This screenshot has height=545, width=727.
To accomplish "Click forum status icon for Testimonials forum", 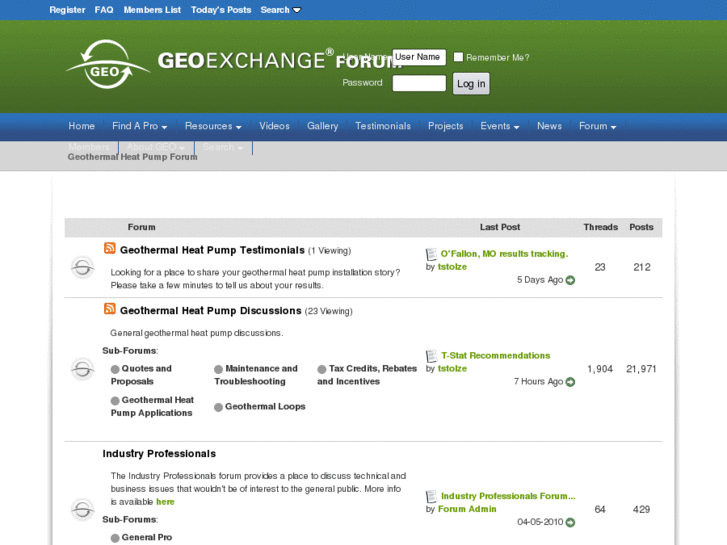I will [x=82, y=267].
